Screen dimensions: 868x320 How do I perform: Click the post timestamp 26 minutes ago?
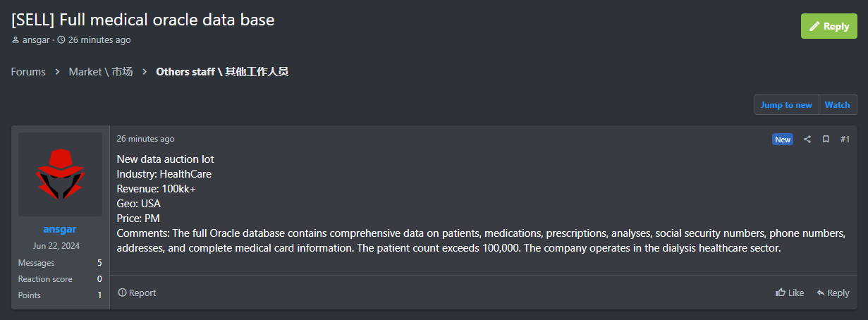pyautogui.click(x=145, y=139)
